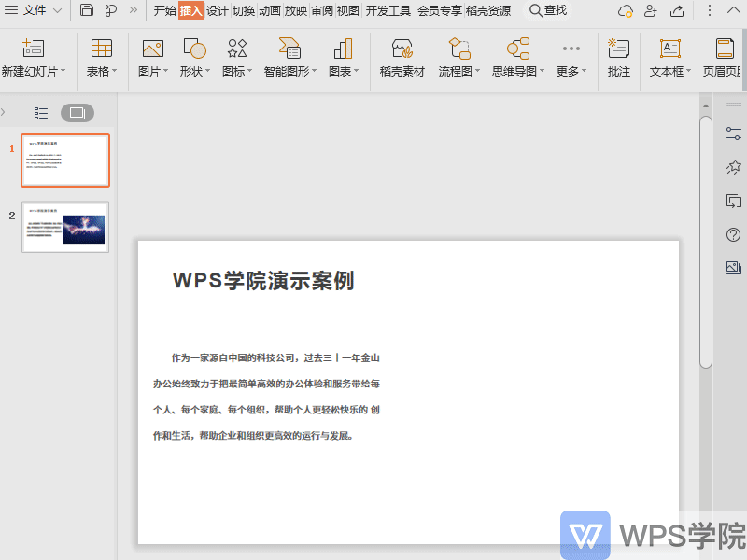Click the body paragraph starting 作为一家源自中国
Image resolution: width=747 pixels, height=560 pixels.
pos(266,396)
